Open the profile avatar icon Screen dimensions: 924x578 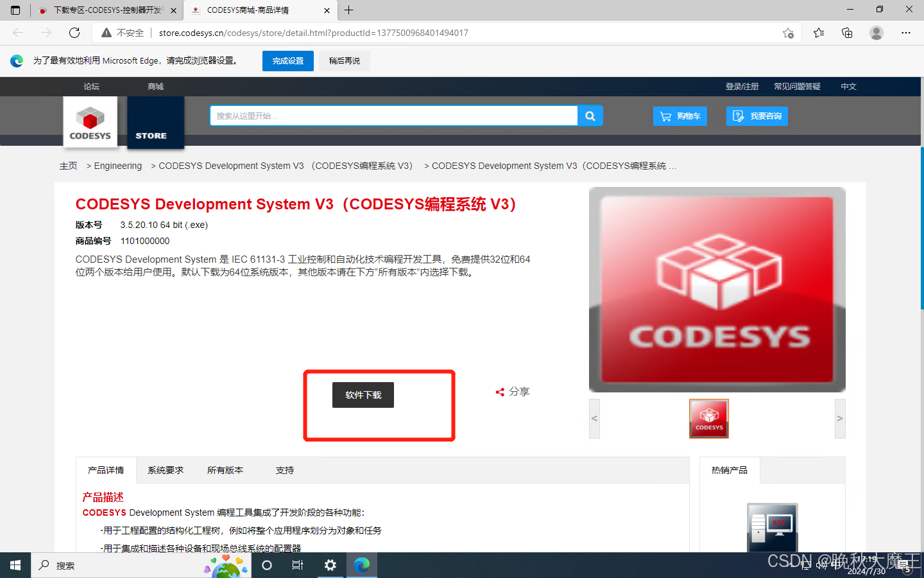[877, 33]
